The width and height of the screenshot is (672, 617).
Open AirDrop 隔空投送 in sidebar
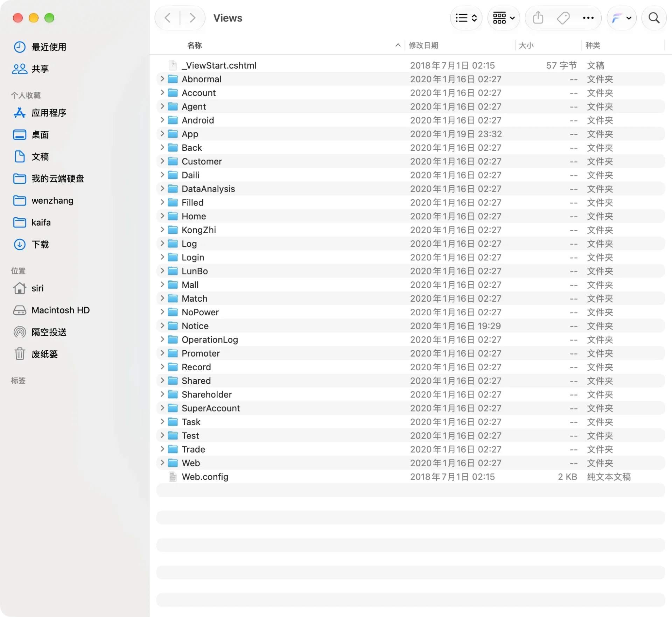pos(40,332)
